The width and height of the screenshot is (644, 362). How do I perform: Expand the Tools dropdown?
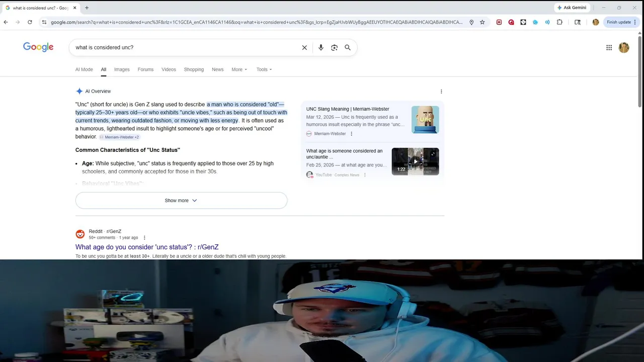click(x=264, y=69)
